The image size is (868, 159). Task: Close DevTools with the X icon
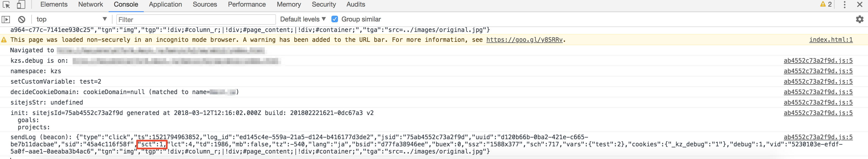click(859, 5)
